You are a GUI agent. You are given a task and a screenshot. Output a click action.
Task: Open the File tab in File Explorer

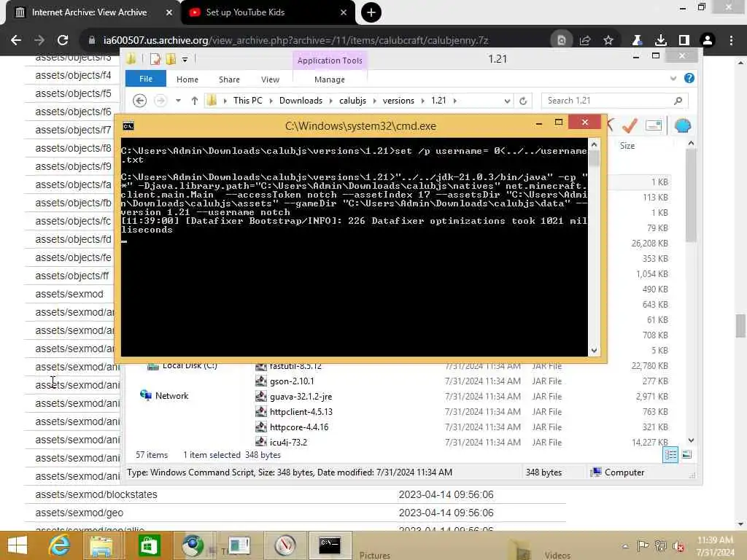(x=146, y=79)
